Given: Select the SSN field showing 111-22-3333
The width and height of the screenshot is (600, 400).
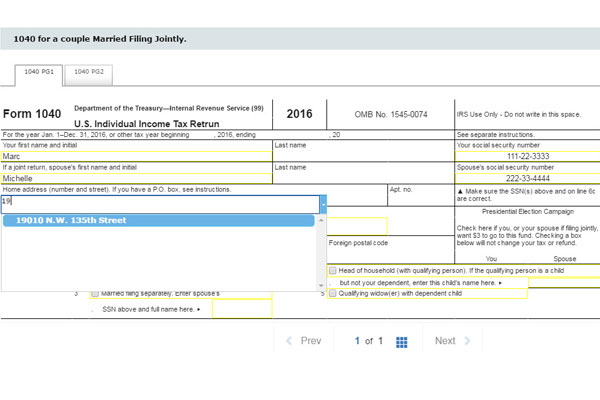Looking at the screenshot, I should point(528,156).
